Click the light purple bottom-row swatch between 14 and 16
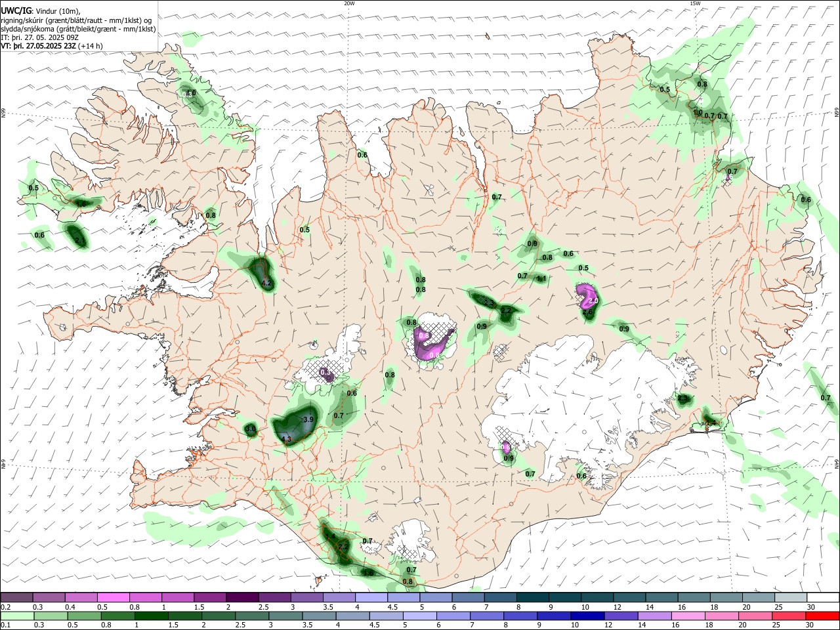 (x=654, y=616)
